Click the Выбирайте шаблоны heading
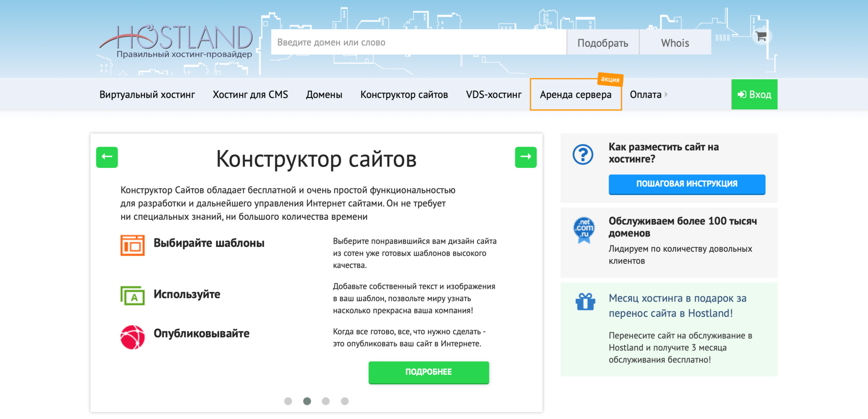 click(x=209, y=243)
